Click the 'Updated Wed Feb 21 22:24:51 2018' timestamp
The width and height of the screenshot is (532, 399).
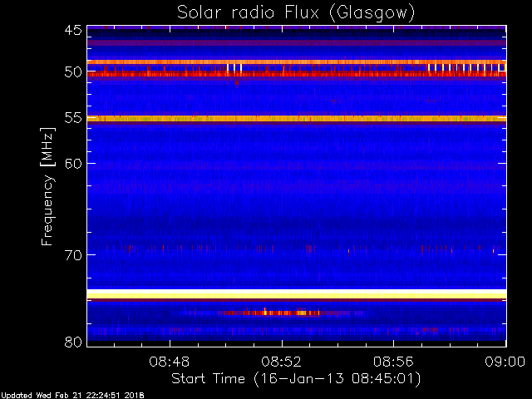(72, 396)
